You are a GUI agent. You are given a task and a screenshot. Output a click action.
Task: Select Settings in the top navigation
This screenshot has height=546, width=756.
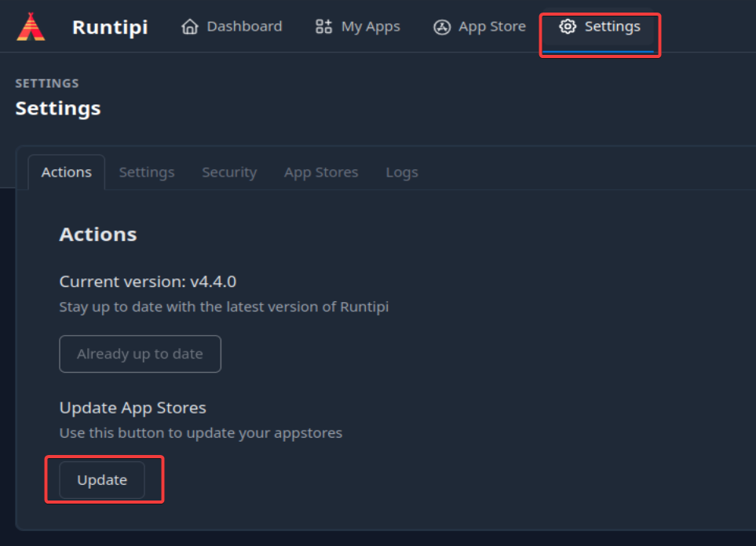[x=600, y=27]
